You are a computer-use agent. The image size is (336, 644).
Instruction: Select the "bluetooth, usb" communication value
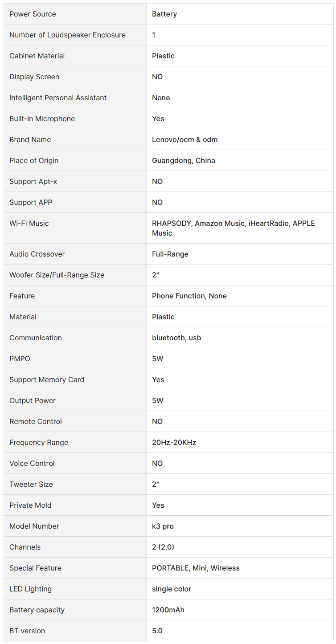pos(176,338)
